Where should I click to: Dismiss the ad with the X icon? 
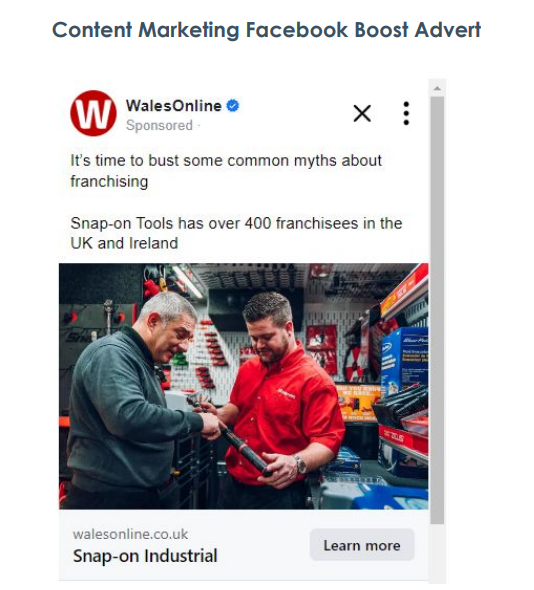click(x=362, y=113)
